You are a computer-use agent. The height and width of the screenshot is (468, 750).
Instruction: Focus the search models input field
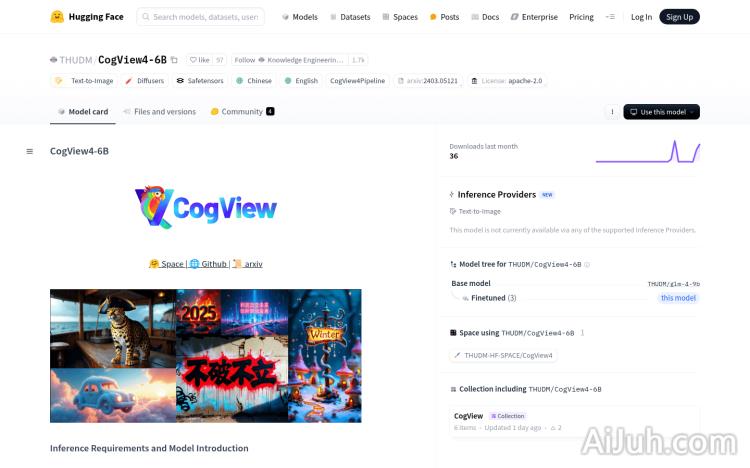point(200,17)
